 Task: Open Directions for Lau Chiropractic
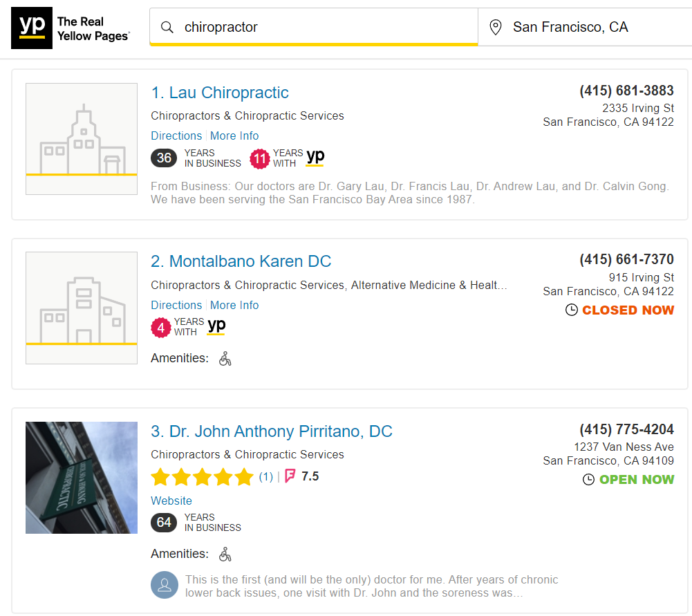point(176,136)
